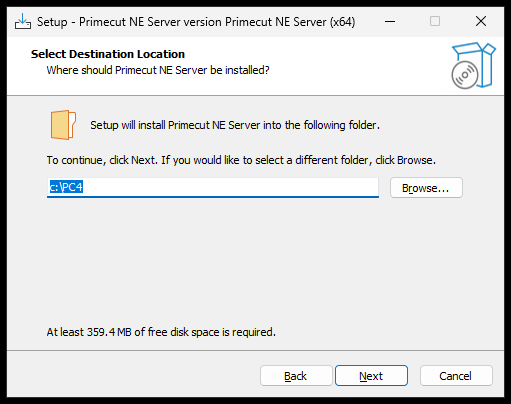Screen dimensions: 511x404
Task: Click the orange folder icon
Action: [63, 125]
